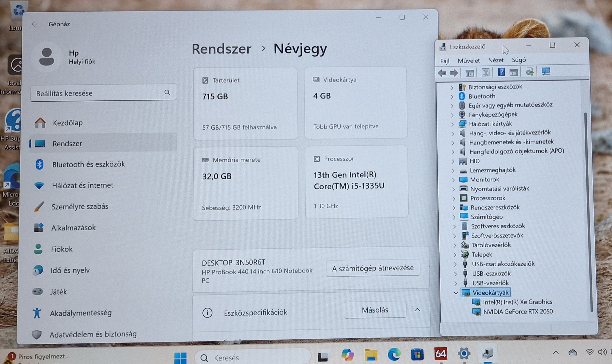
Task: Show hidden tray icons chevron
Action: click(556, 353)
